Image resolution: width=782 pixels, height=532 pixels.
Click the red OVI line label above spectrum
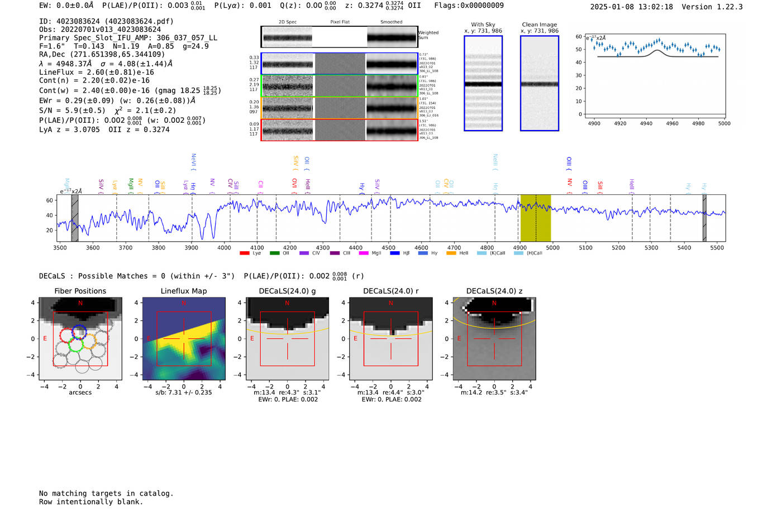coord(294,183)
